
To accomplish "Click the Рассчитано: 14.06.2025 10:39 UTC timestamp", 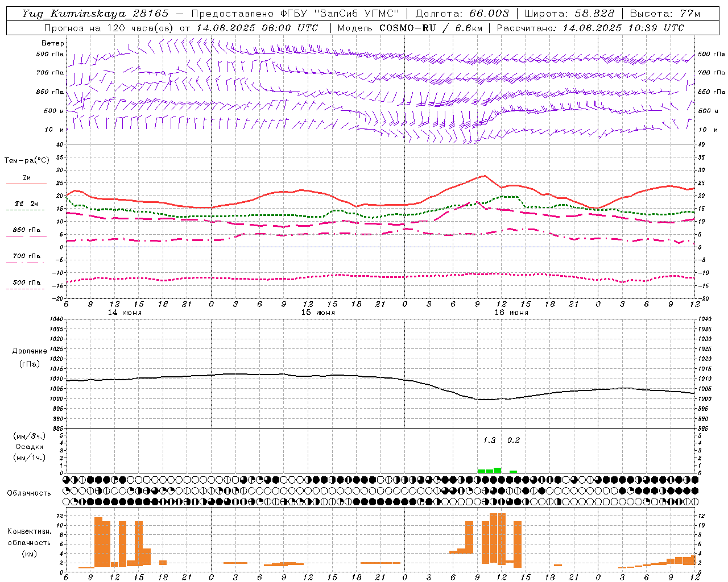I will [x=590, y=28].
